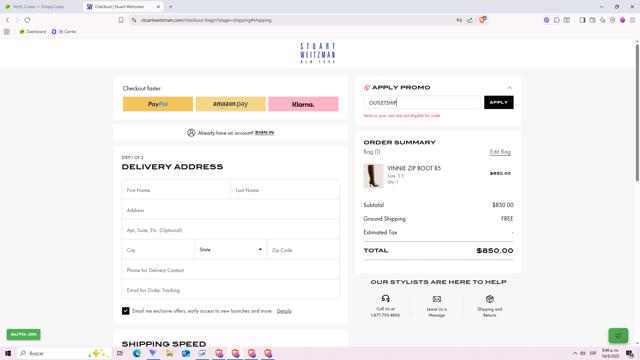Click the TOTAL $850.00 amount
Image resolution: width=640 pixels, height=360 pixels.
tap(495, 251)
